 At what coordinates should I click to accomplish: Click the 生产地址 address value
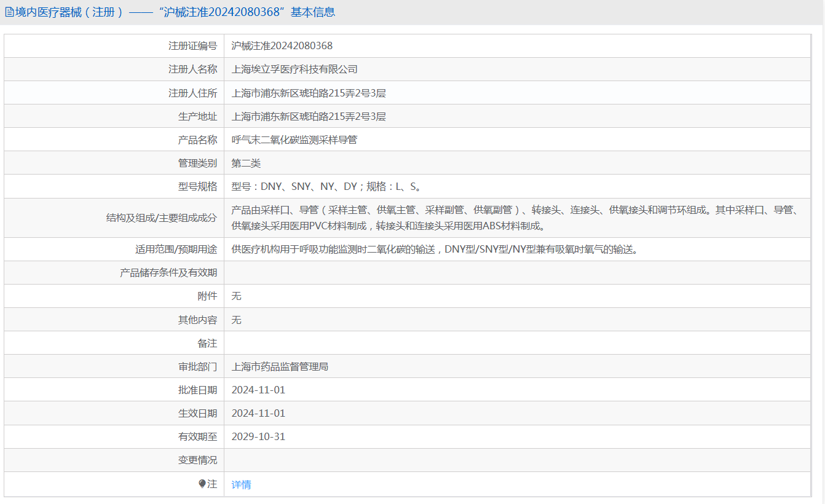(309, 117)
